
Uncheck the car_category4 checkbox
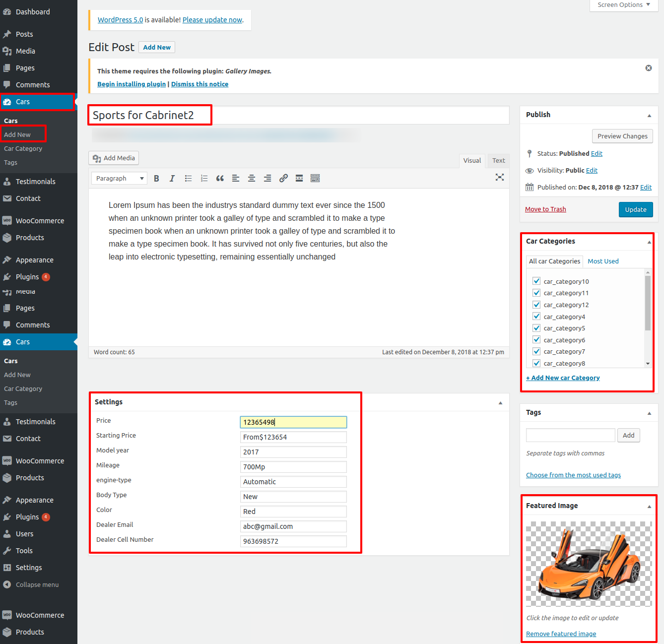[x=536, y=317]
